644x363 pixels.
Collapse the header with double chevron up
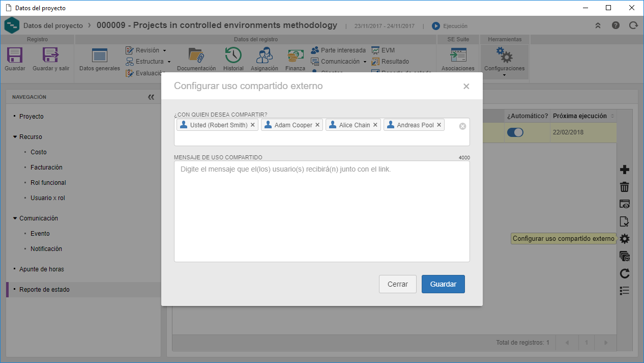598,25
